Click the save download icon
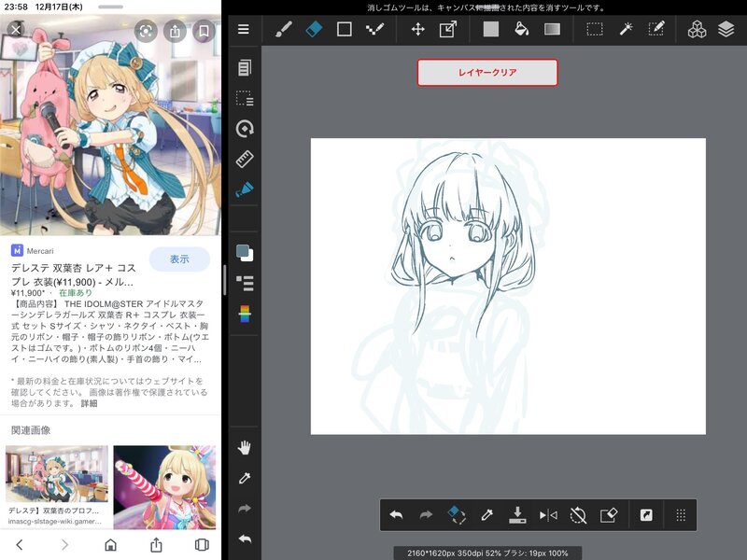 pos(517,515)
